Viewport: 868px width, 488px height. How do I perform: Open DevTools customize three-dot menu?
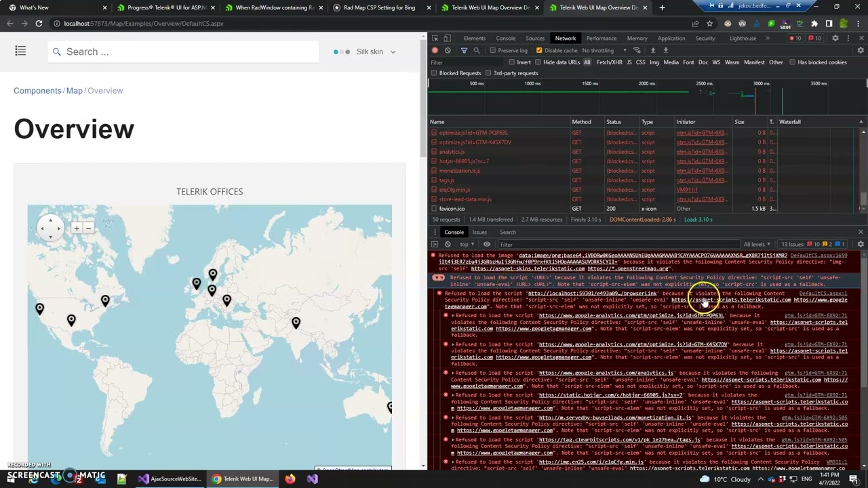tap(848, 39)
